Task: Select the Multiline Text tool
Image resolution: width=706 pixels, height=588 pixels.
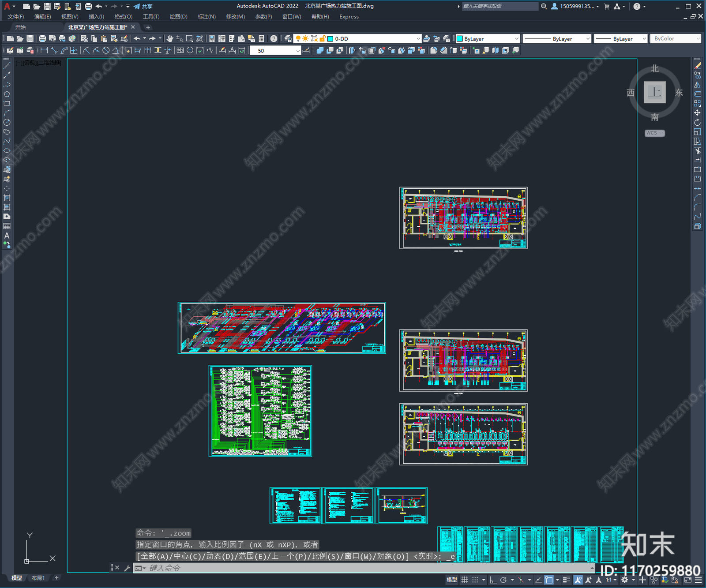Action: pos(7,236)
